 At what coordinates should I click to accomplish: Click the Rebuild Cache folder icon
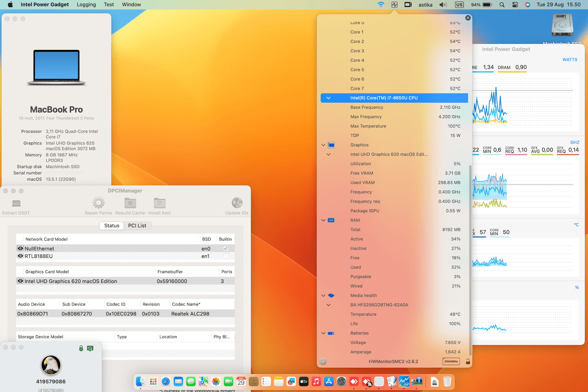(x=130, y=203)
